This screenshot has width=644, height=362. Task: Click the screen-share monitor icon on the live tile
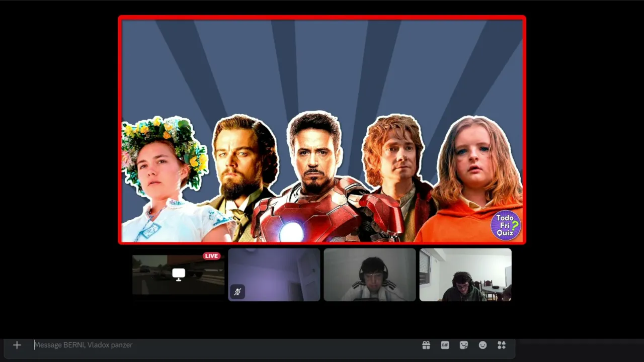click(179, 275)
